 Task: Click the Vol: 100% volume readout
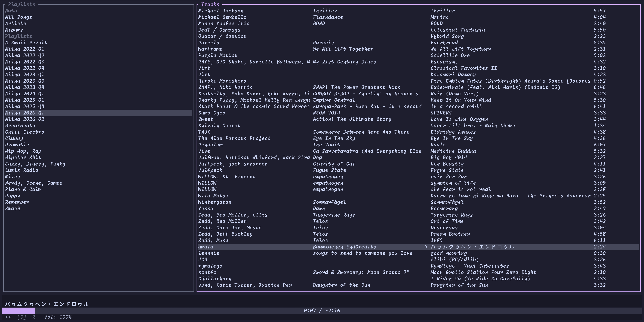58,317
